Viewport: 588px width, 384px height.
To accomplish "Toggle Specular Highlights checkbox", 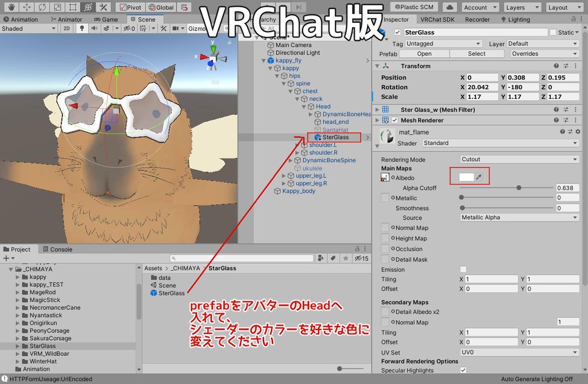I will [x=463, y=370].
